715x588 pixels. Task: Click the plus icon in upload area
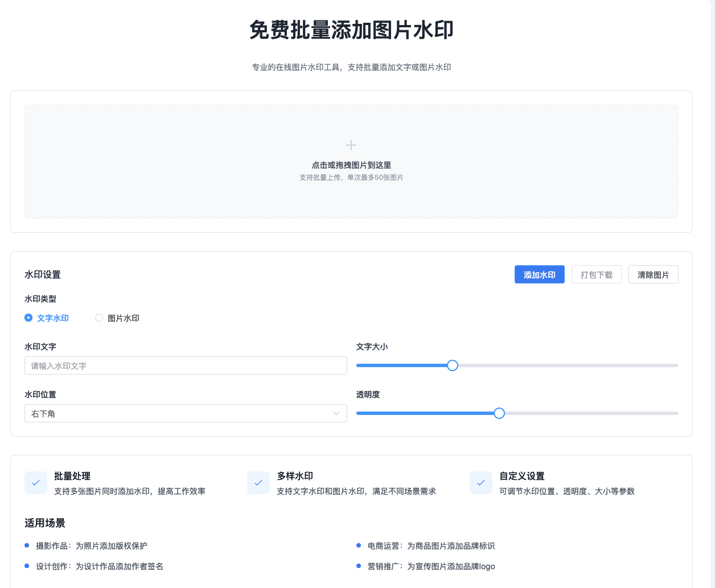tap(351, 145)
